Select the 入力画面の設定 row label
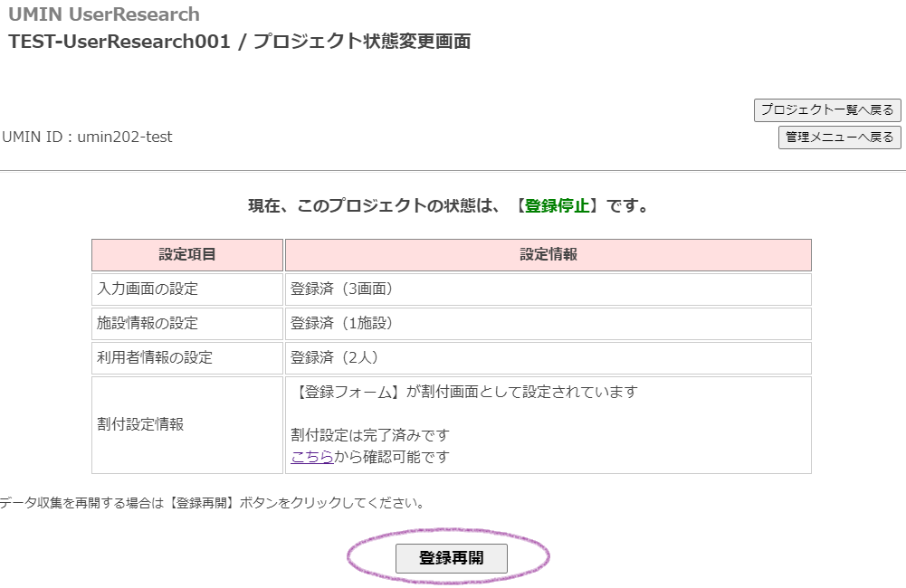Screen dimensions: 906x588 148,289
